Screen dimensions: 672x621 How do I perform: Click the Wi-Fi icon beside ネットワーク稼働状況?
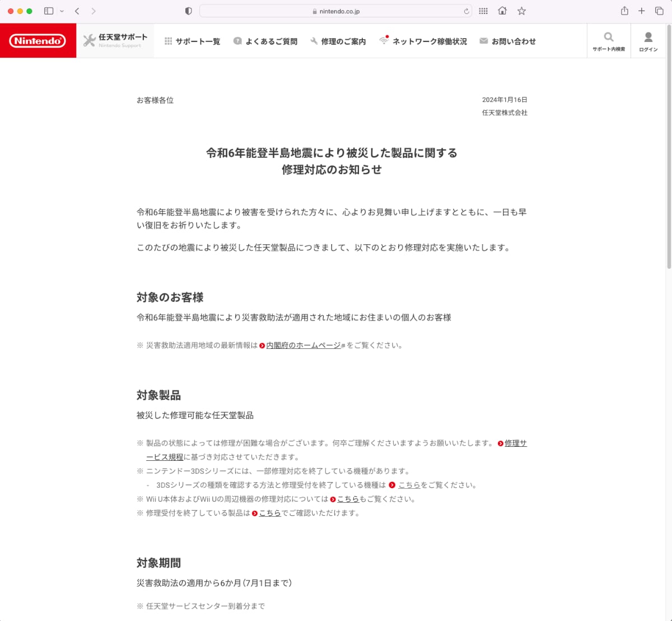(384, 40)
